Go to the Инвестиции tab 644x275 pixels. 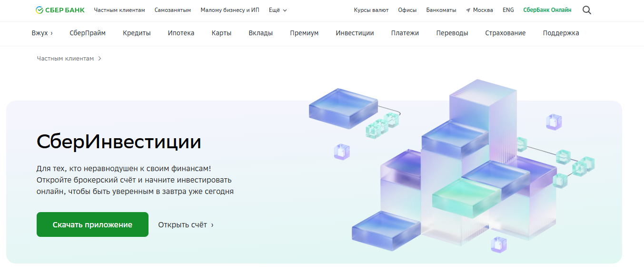pos(355,33)
